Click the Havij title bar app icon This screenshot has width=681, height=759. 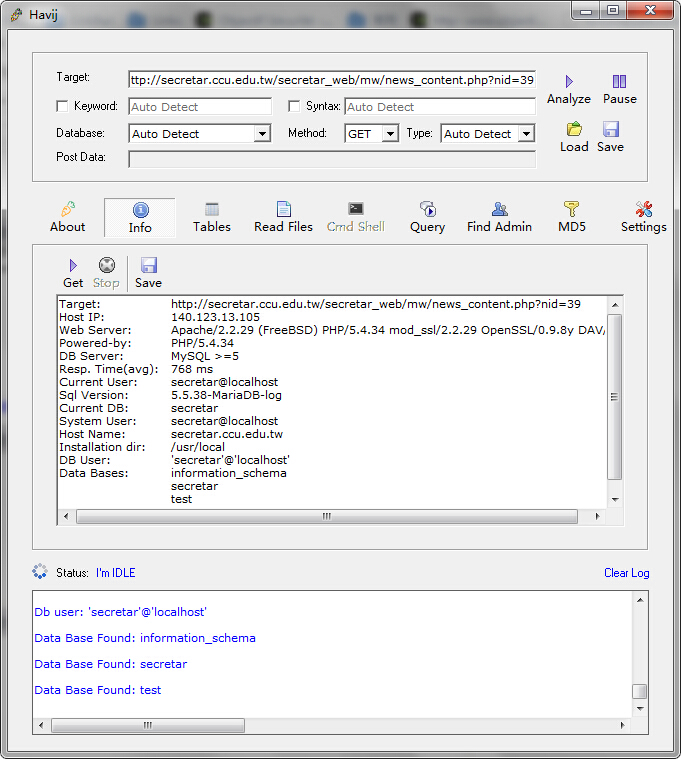point(16,15)
